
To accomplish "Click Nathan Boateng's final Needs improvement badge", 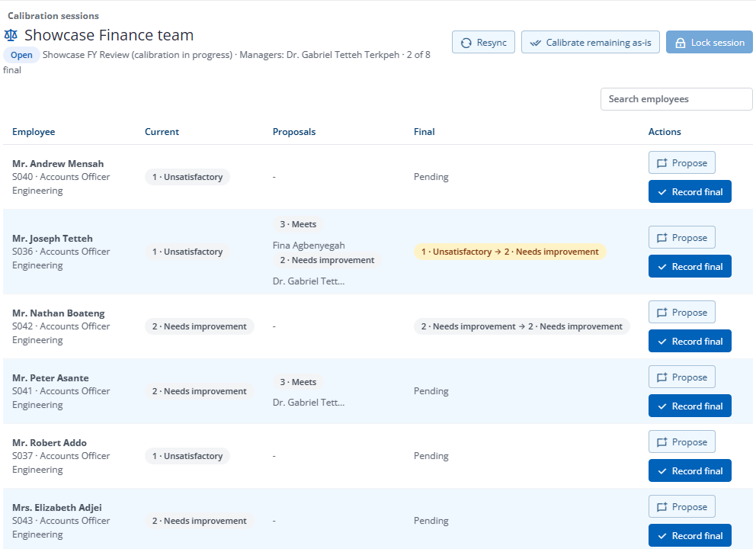I will coord(522,326).
